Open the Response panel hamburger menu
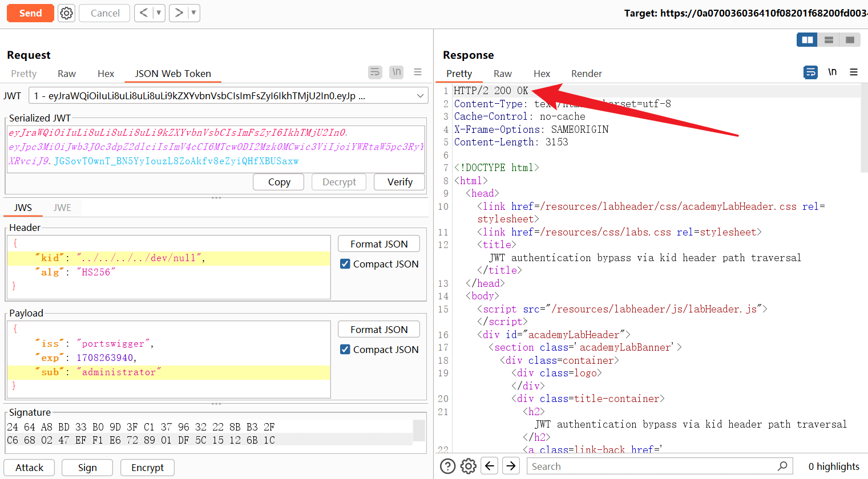 (854, 72)
